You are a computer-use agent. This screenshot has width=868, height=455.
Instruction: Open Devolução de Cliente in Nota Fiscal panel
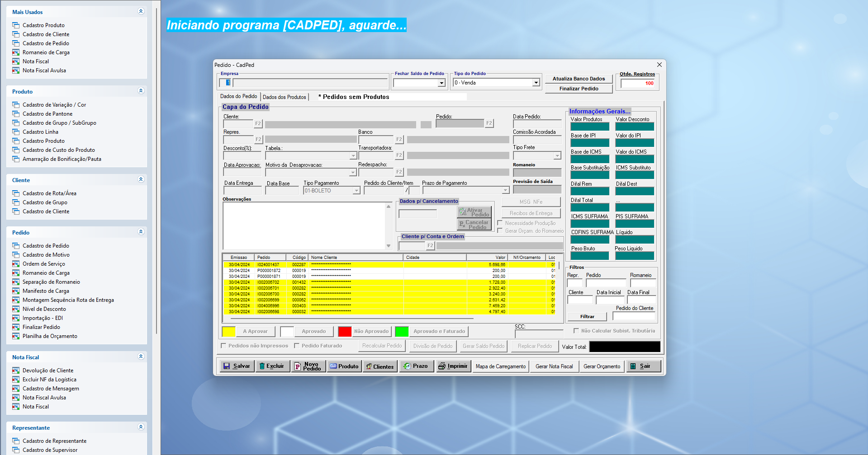(x=48, y=371)
